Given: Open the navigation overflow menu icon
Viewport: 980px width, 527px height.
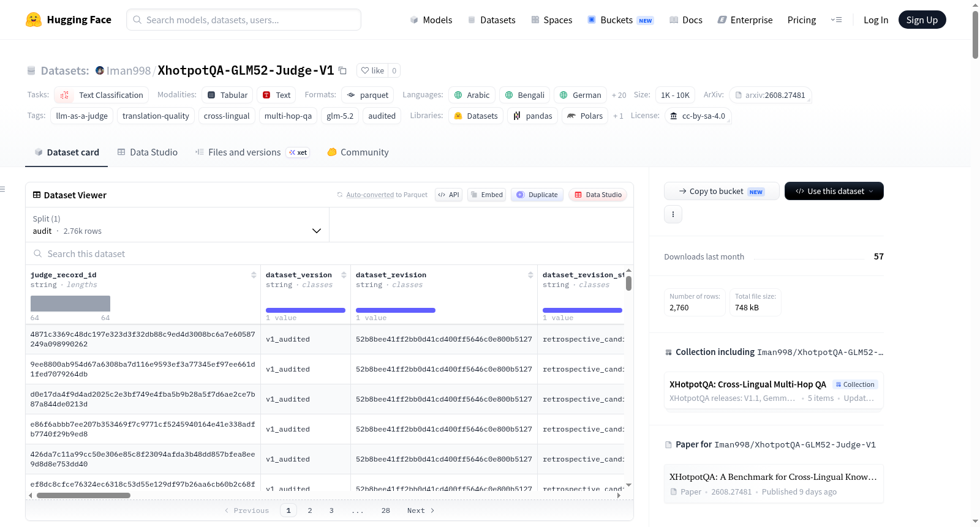Looking at the screenshot, I should [836, 20].
